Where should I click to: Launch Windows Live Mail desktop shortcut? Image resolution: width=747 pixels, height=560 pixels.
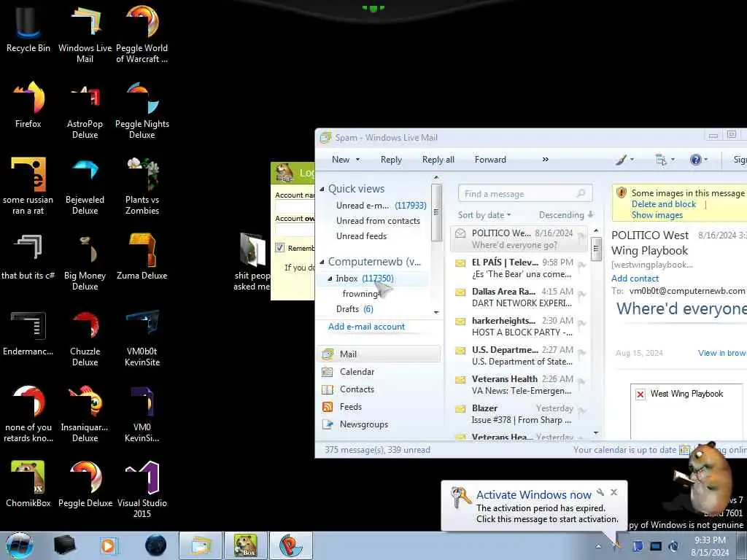pyautogui.click(x=85, y=34)
